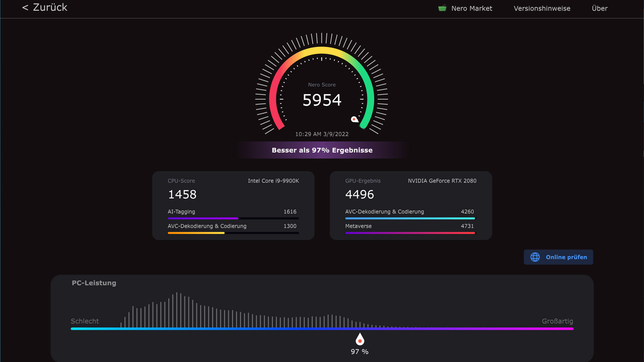Open the Nero Market menu item
The image size is (644, 362).
click(471, 8)
